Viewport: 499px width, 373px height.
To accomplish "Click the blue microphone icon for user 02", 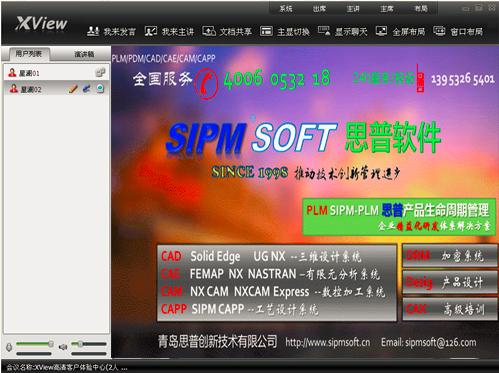I will click(x=86, y=89).
